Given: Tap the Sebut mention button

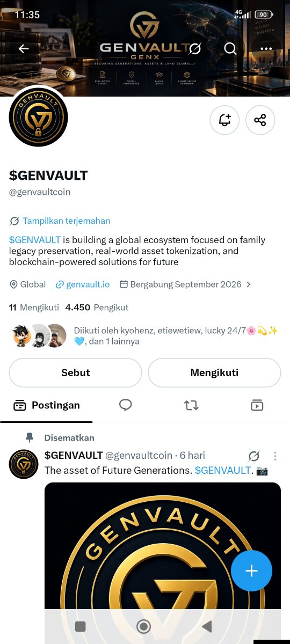Looking at the screenshot, I should (x=75, y=372).
